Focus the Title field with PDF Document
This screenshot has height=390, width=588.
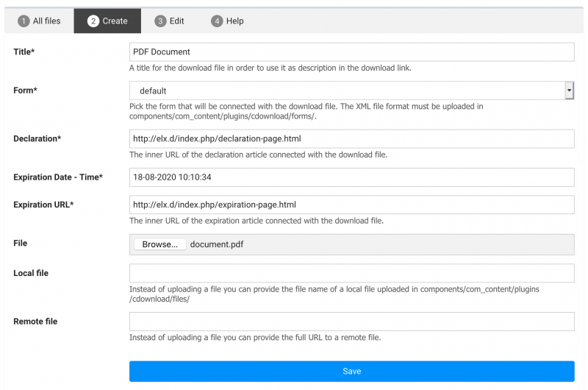click(352, 52)
